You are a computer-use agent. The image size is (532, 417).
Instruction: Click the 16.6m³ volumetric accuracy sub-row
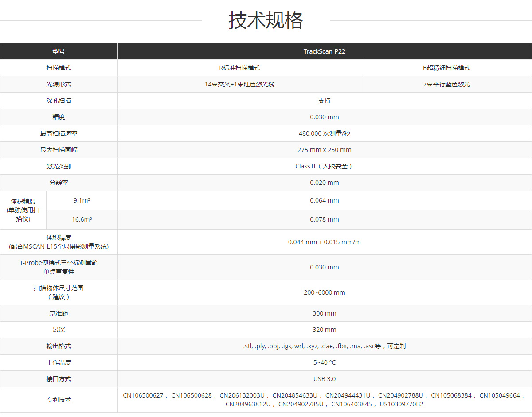82,219
